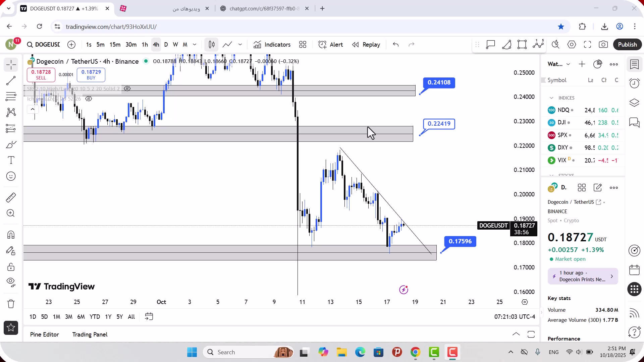The image size is (644, 362).
Task: Open the emoji icons tool
Action: [11, 176]
